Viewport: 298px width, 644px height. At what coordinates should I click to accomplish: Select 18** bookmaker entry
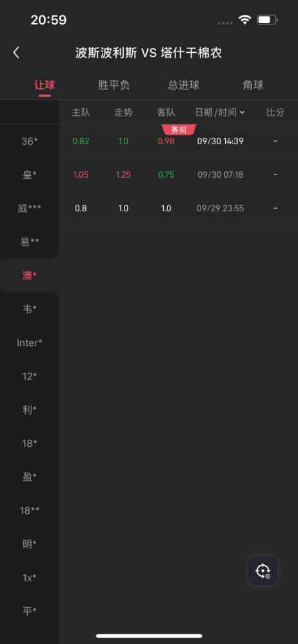pos(30,511)
